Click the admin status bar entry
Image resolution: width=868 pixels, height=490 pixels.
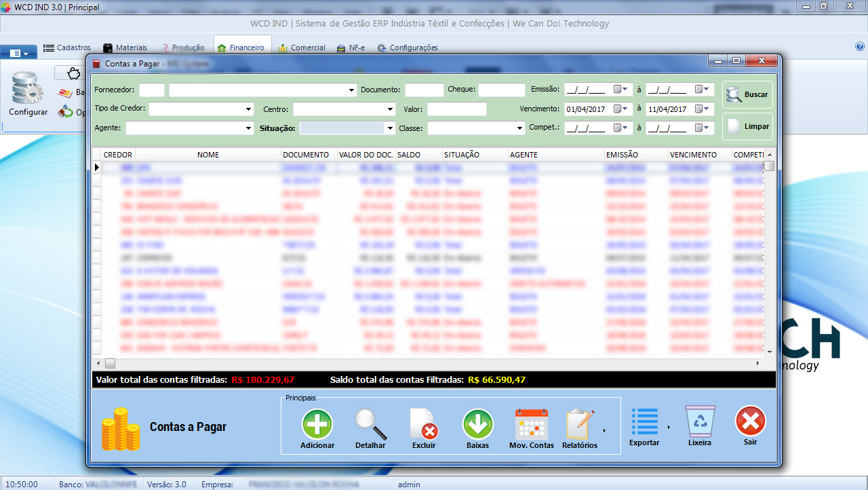(x=409, y=485)
